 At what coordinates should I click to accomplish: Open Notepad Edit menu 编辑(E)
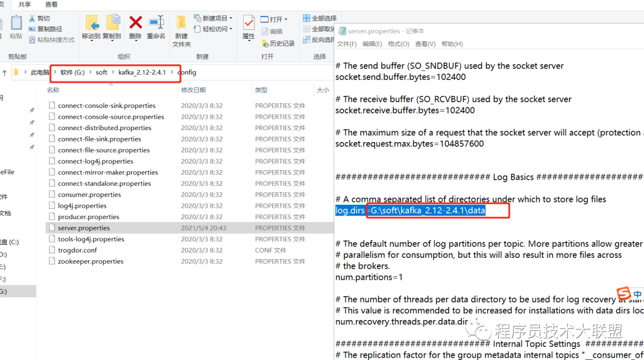[372, 44]
